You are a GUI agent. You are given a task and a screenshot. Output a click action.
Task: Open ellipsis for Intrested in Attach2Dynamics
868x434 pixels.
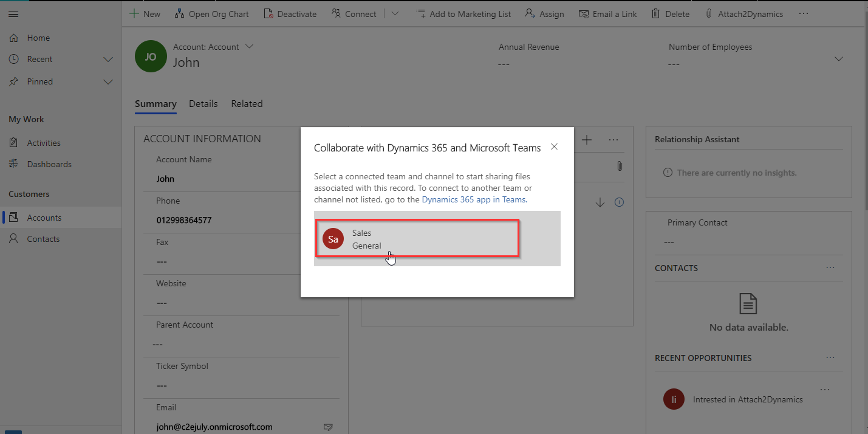[824, 389]
